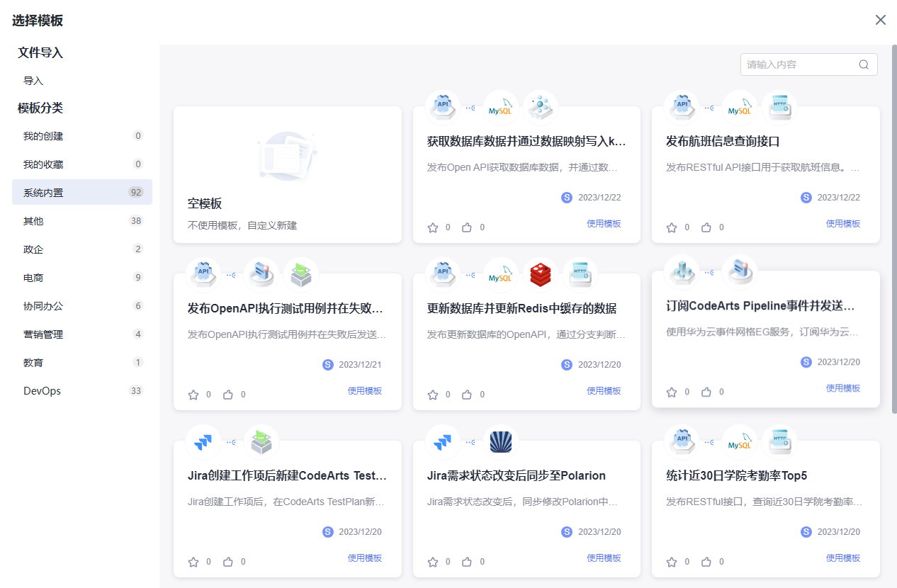Favorite the 发布OpenAPI执行测试用例 template

tap(193, 395)
